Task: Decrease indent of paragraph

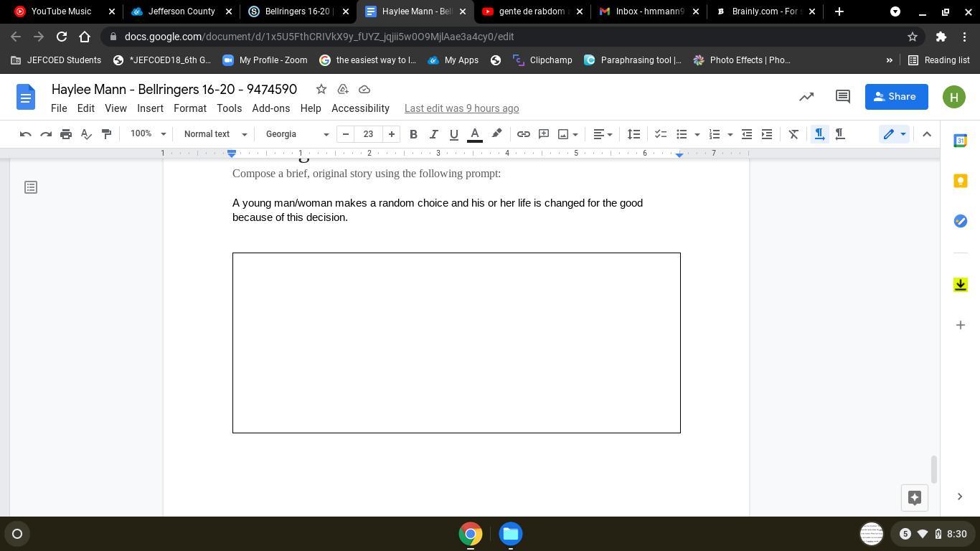Action: coord(747,134)
